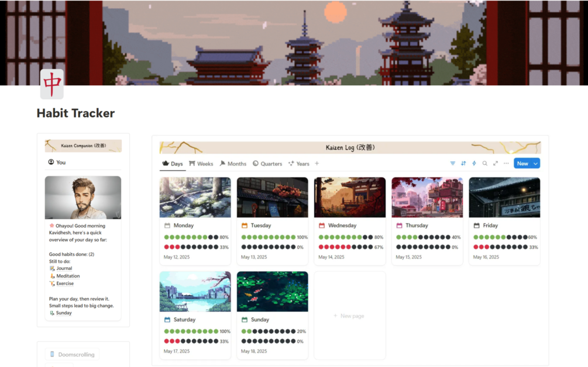The height and width of the screenshot is (367, 588).
Task: Open the Exercise link
Action: [65, 283]
